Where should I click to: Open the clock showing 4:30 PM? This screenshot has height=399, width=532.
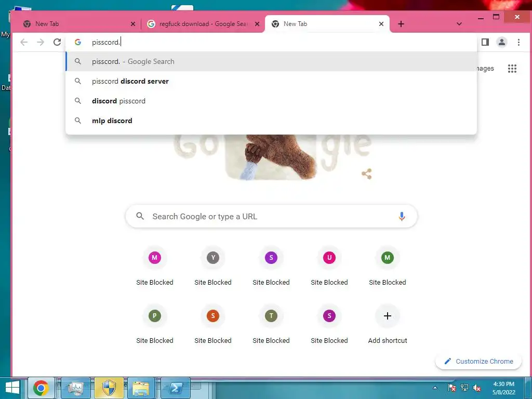click(504, 388)
